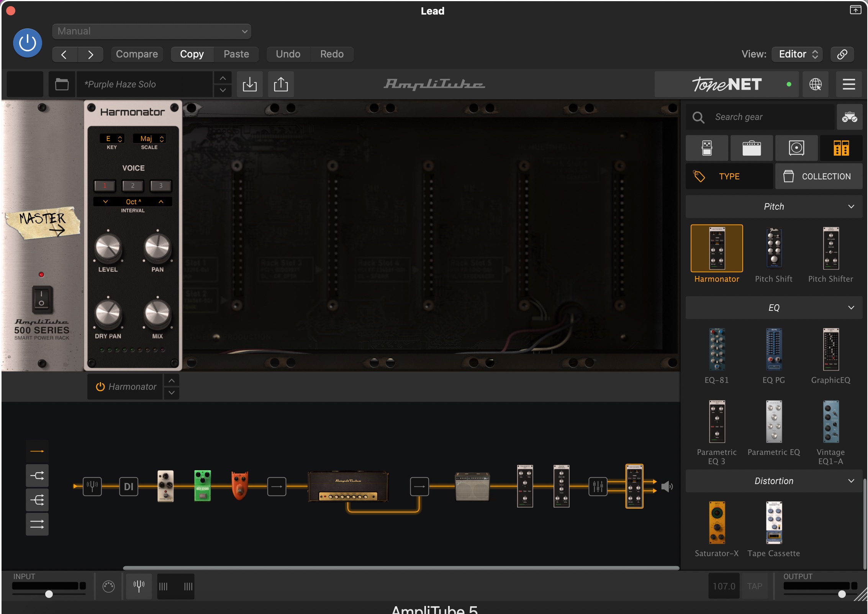Click the save preset download icon
The image size is (868, 614).
[250, 84]
